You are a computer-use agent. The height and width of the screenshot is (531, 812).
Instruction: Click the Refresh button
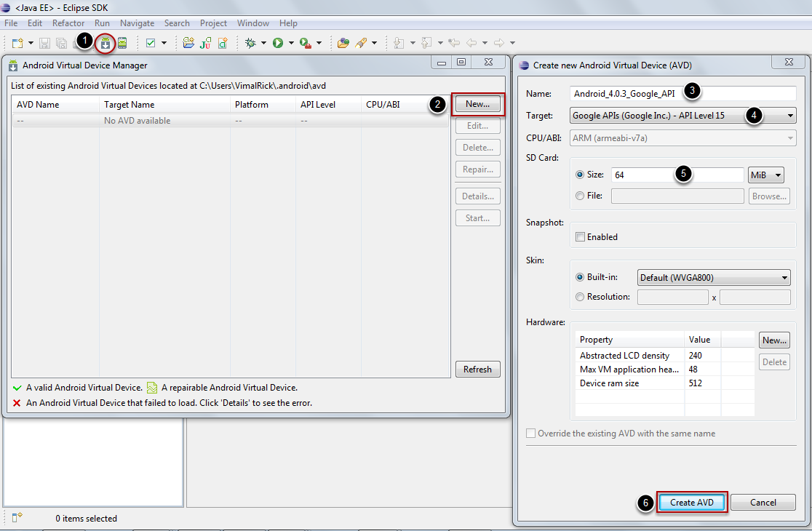pos(477,369)
